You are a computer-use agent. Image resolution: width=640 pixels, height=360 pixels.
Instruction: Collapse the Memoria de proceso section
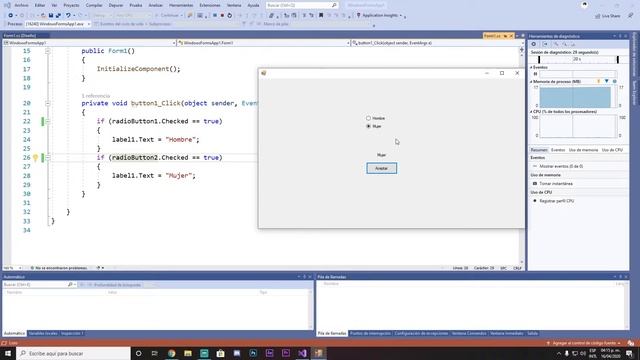531,82
